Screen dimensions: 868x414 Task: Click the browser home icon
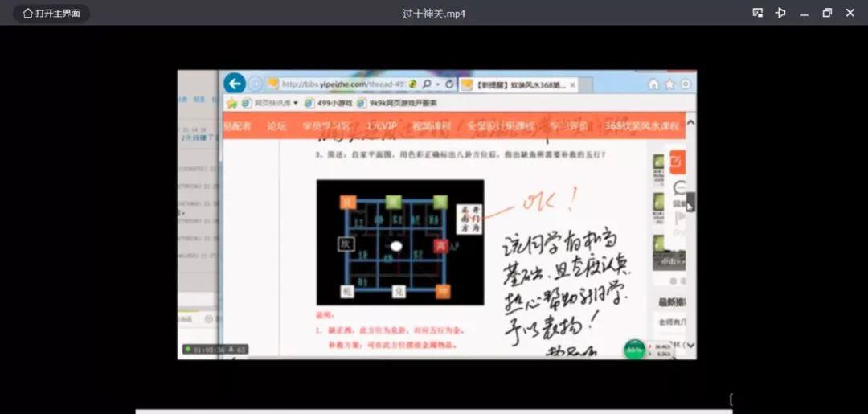[x=653, y=84]
